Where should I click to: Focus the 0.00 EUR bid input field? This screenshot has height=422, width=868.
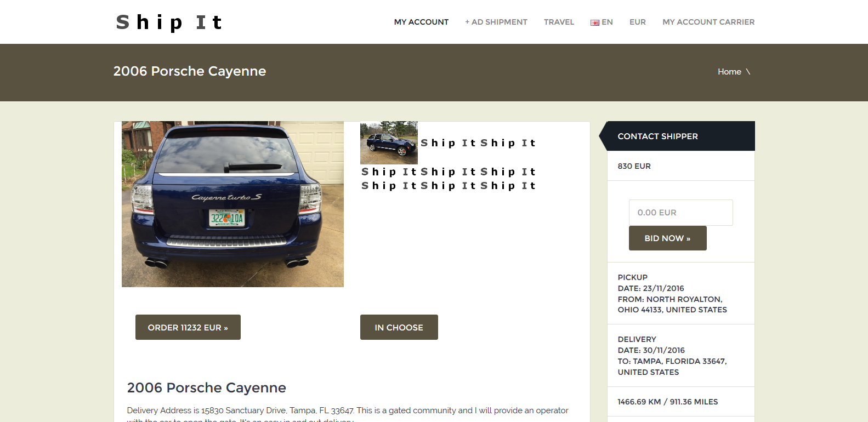pos(680,213)
